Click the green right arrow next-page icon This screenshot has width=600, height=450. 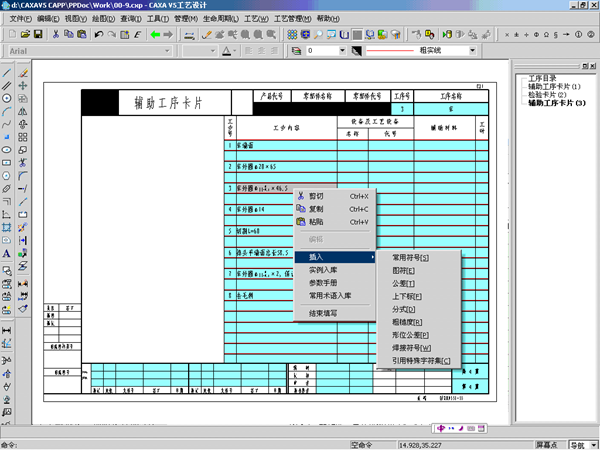pos(167,34)
